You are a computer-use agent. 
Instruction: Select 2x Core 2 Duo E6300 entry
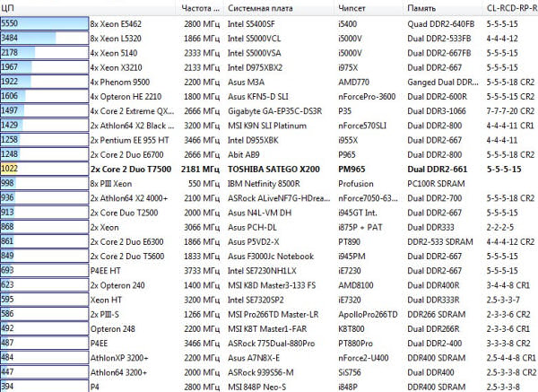click(126, 241)
